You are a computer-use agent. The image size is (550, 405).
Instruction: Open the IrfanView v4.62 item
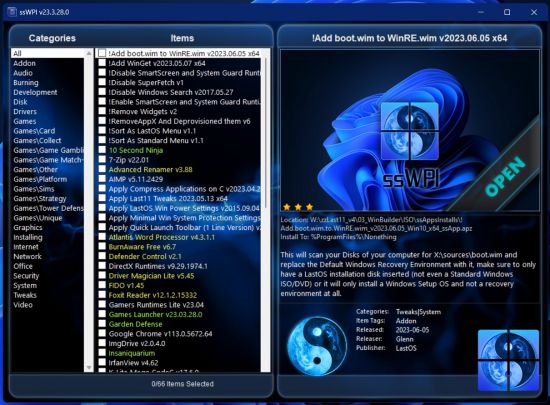coord(134,363)
